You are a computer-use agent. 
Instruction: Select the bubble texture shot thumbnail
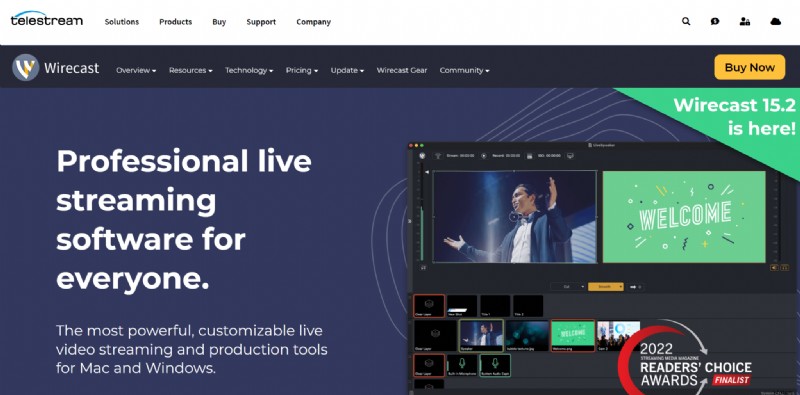527,336
